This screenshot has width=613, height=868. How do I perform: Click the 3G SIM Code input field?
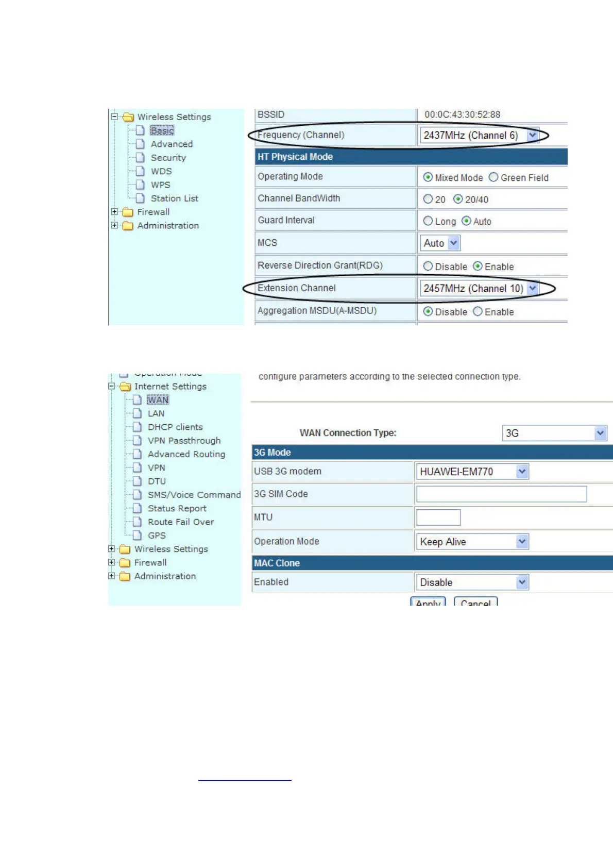click(501, 494)
